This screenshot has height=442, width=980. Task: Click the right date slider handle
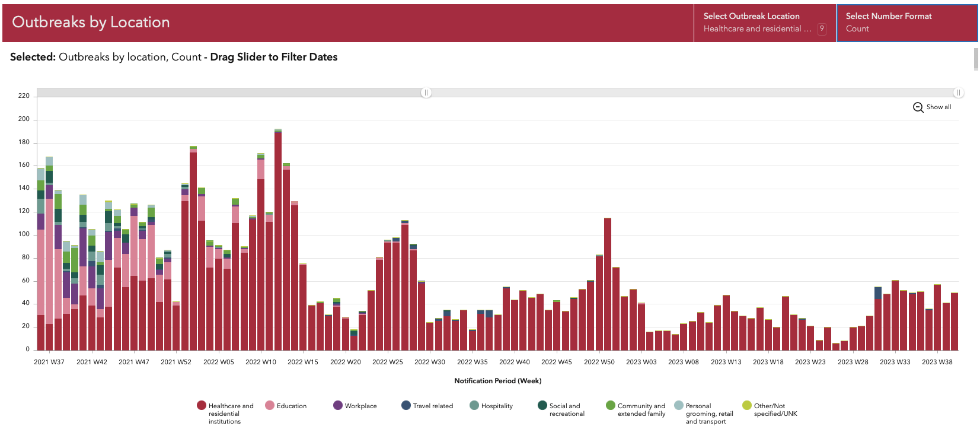(958, 93)
